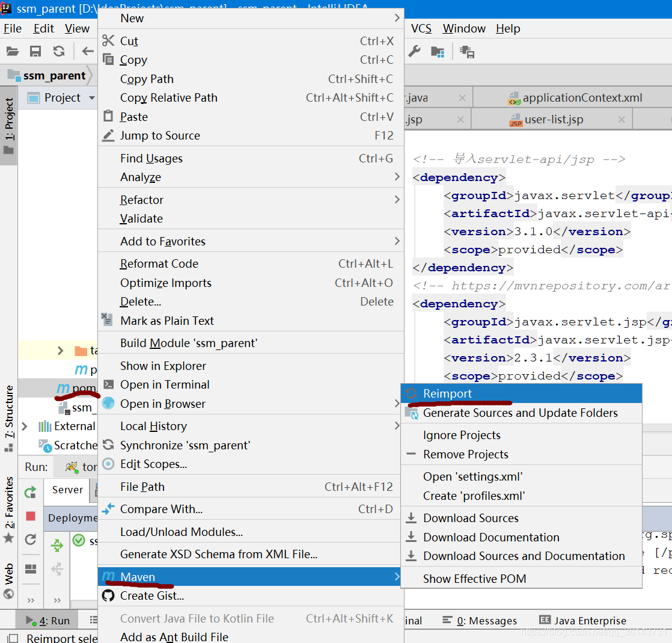
Task: Select Download Documentation
Action: tap(521, 537)
